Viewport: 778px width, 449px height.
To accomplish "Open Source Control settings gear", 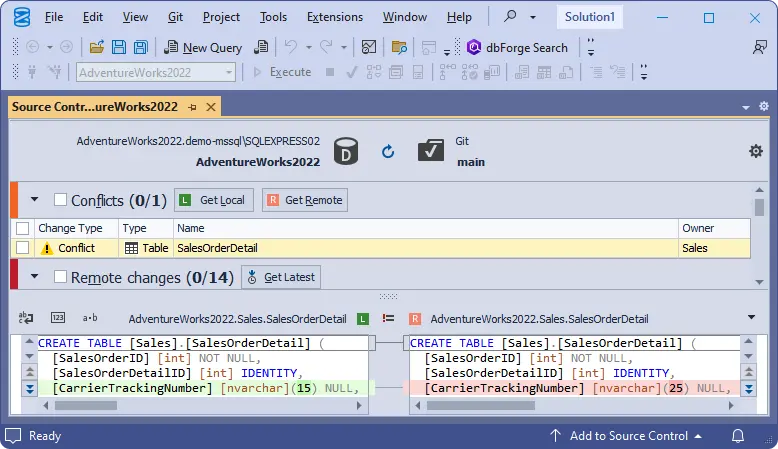I will (756, 151).
